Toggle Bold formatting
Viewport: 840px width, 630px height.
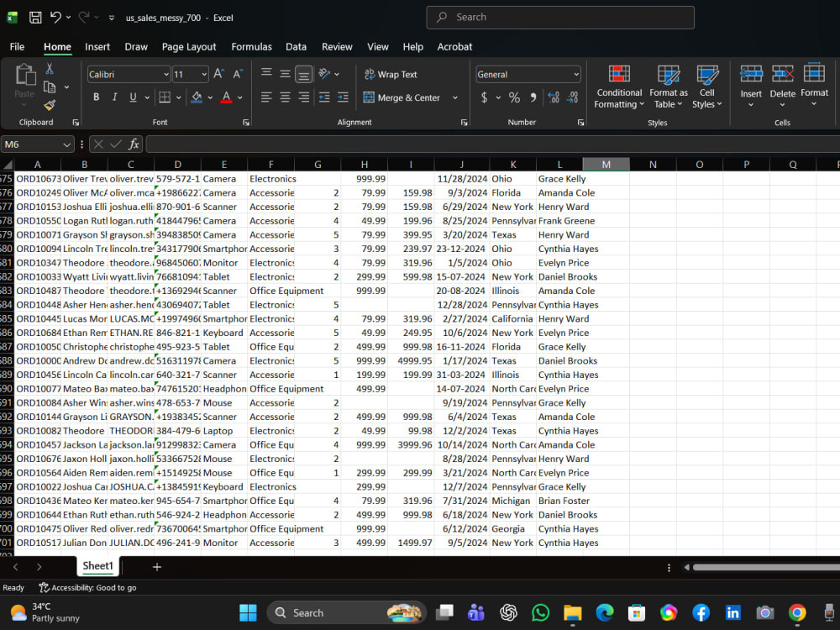point(97,97)
